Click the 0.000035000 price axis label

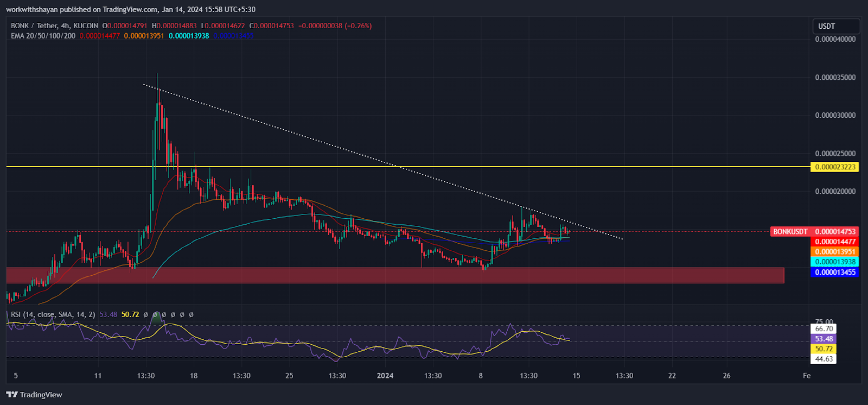tap(835, 77)
